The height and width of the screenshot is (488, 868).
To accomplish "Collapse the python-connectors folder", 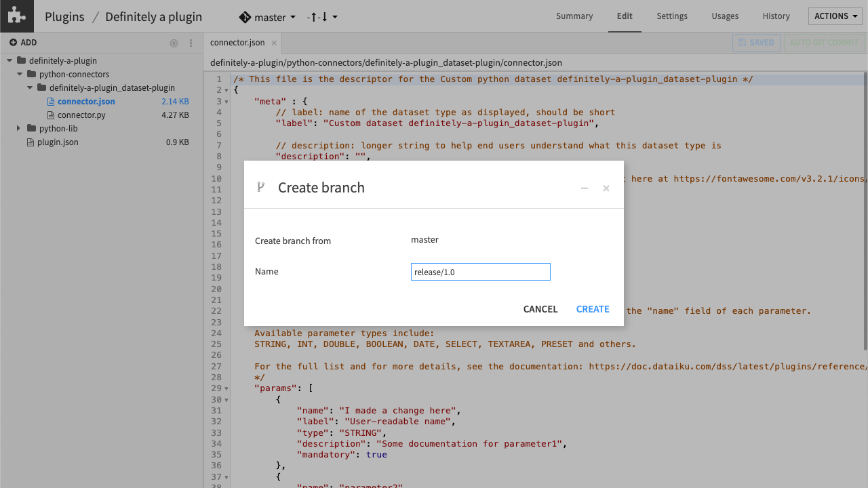I will [20, 75].
